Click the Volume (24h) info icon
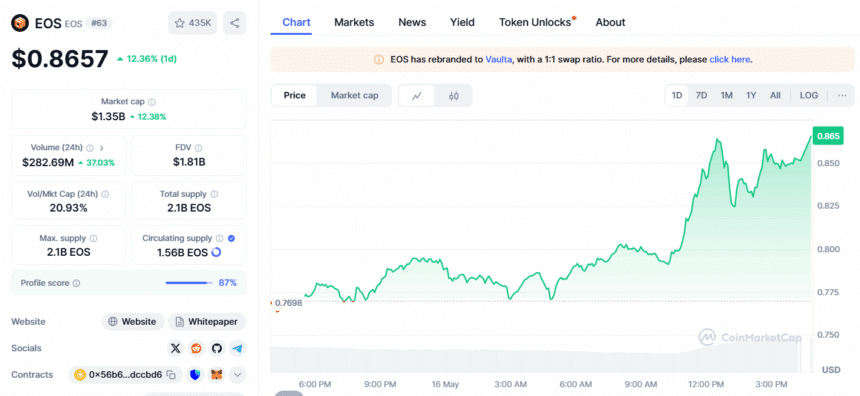The width and height of the screenshot is (860, 396). coord(89,148)
